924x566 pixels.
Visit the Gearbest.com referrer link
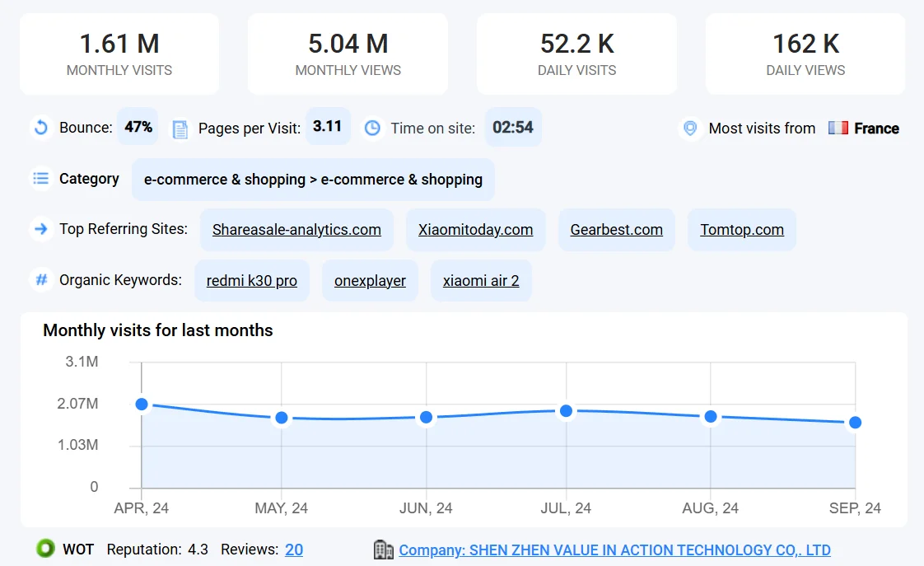616,230
